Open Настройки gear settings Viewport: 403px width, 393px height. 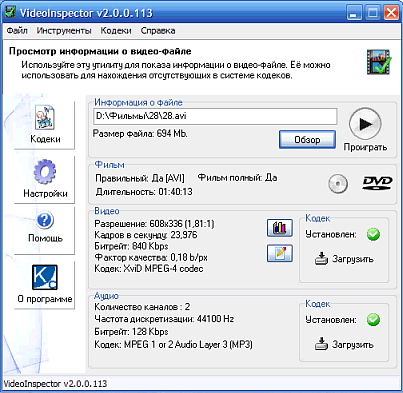(45, 179)
